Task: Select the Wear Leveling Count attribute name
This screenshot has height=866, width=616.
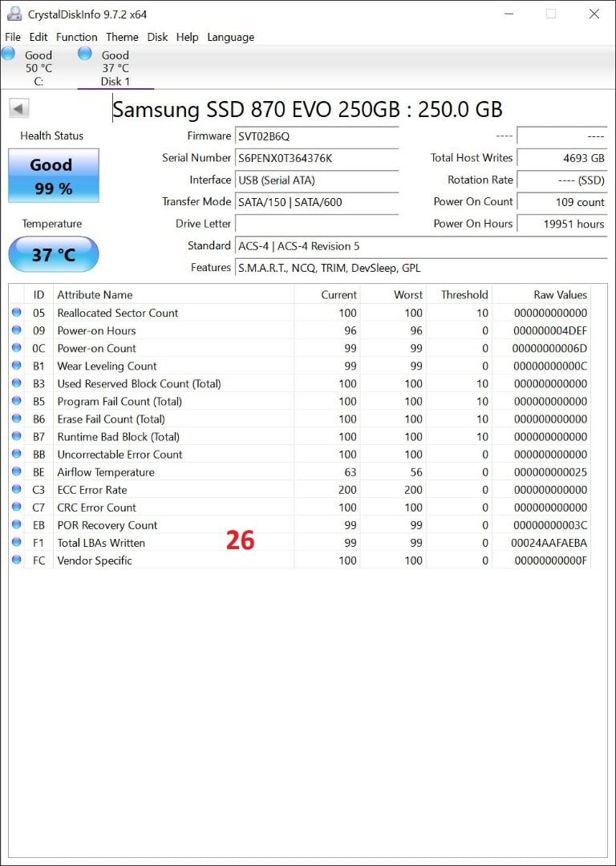Action: pos(107,366)
